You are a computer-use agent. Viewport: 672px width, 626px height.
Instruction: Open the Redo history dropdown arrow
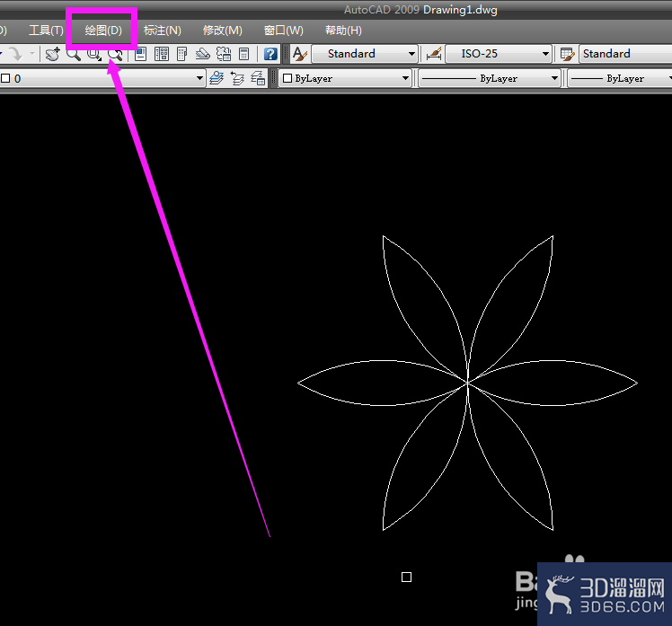click(32, 54)
